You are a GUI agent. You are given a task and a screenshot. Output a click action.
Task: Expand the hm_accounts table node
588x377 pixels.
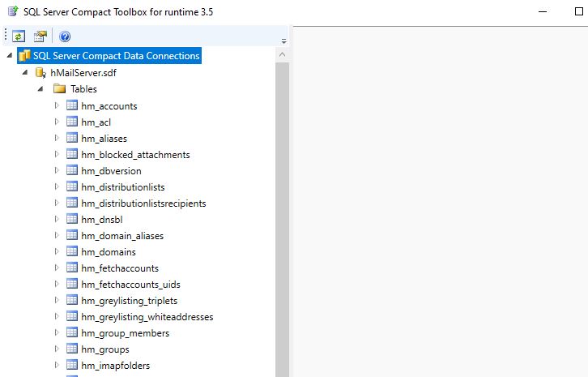(x=57, y=105)
